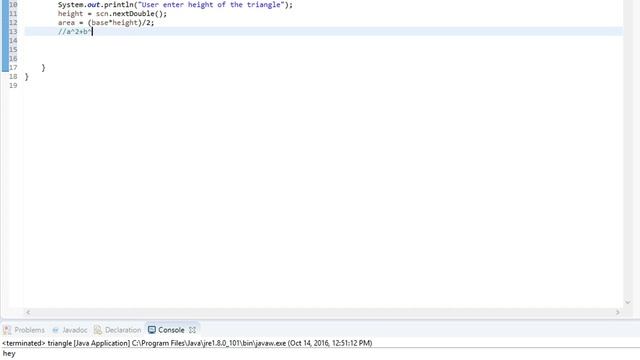Click the editor's horizontal scrollbar left arrow

pyautogui.click(x=28, y=312)
